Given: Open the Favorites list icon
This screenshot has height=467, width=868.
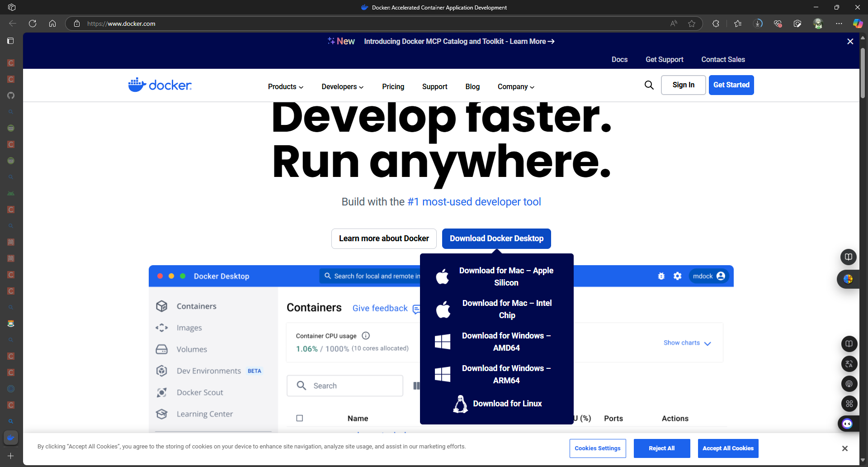Looking at the screenshot, I should coord(738,24).
